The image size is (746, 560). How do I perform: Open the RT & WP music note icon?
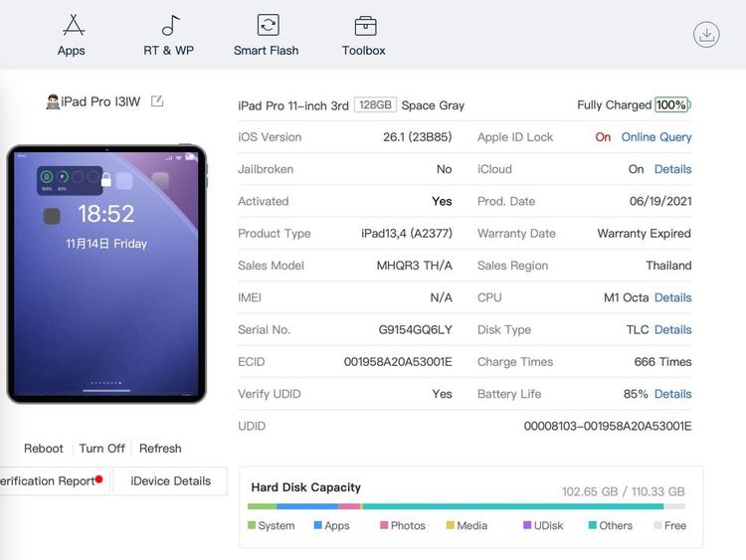tap(170, 25)
